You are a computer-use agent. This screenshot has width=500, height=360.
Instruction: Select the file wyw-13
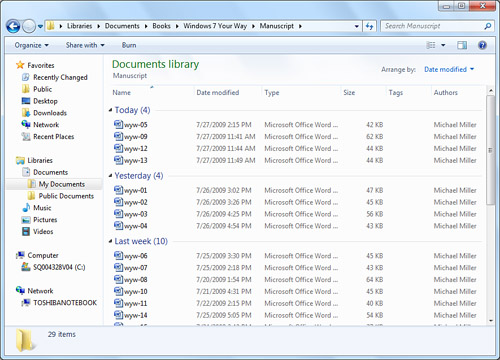(x=136, y=160)
